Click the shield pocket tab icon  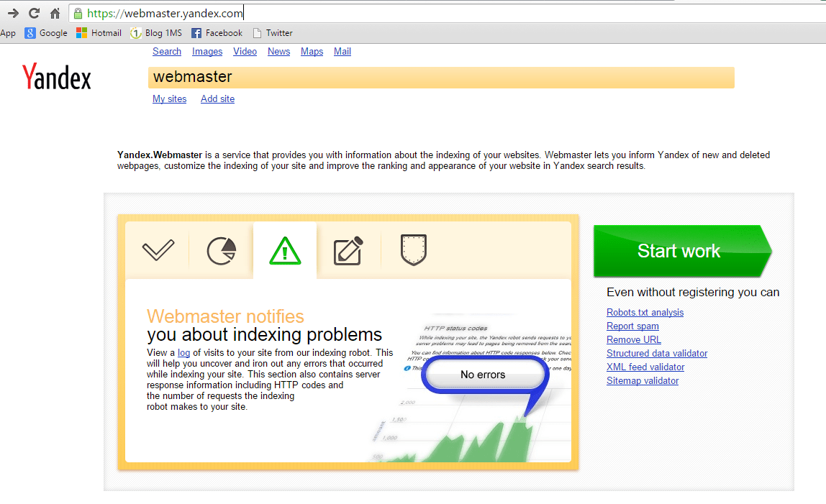pos(414,250)
